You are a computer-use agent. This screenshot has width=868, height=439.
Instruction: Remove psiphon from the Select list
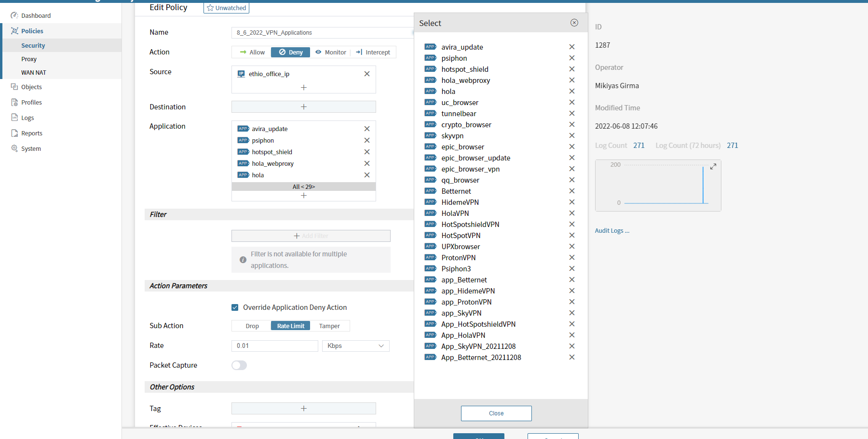(571, 58)
